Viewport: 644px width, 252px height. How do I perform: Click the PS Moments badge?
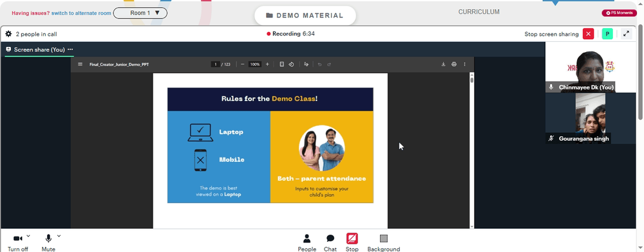(x=619, y=13)
